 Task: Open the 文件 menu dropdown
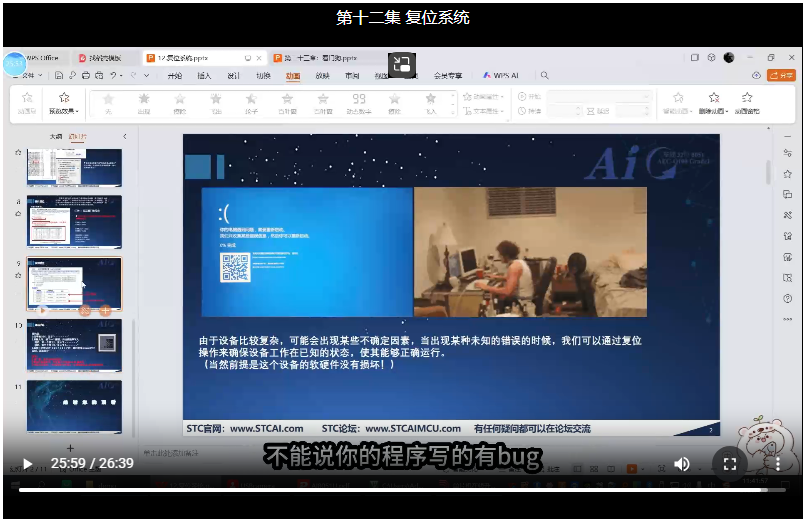[x=31, y=75]
